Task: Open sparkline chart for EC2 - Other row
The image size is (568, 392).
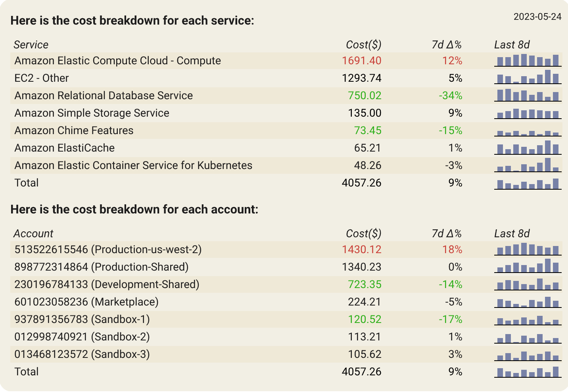Action: (528, 77)
